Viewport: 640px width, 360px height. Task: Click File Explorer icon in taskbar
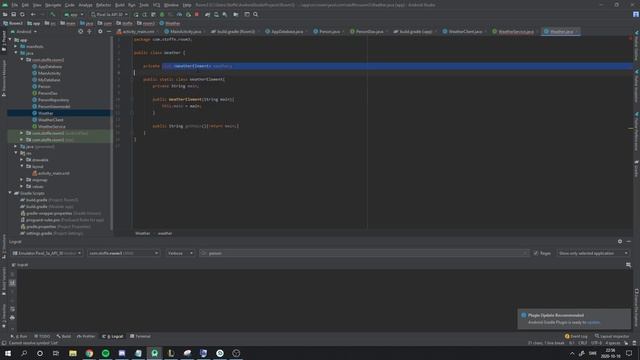(x=73, y=353)
